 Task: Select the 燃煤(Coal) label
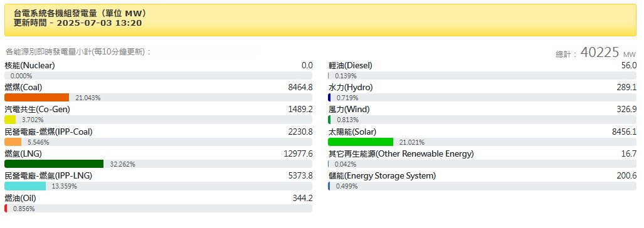[x=23, y=87]
